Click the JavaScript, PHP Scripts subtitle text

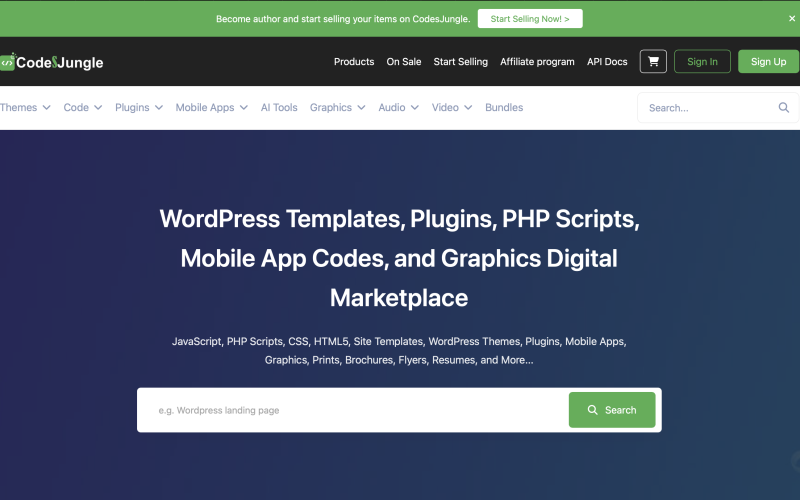[x=399, y=351]
